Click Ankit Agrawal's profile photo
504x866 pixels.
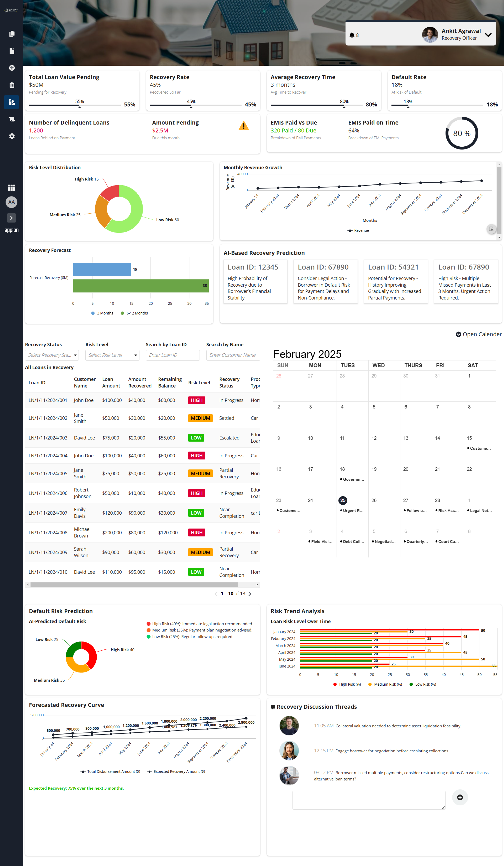pyautogui.click(x=430, y=35)
